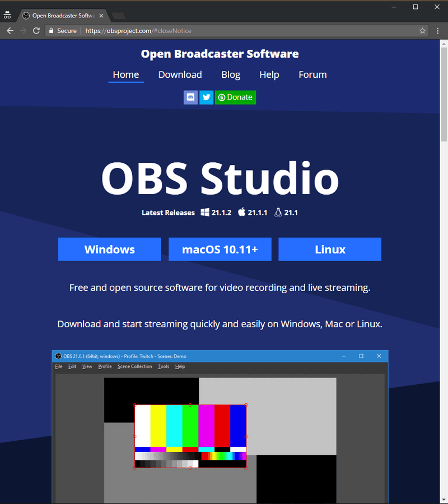Click the scrollbar down arrow
The image size is (448, 504).
(444, 500)
